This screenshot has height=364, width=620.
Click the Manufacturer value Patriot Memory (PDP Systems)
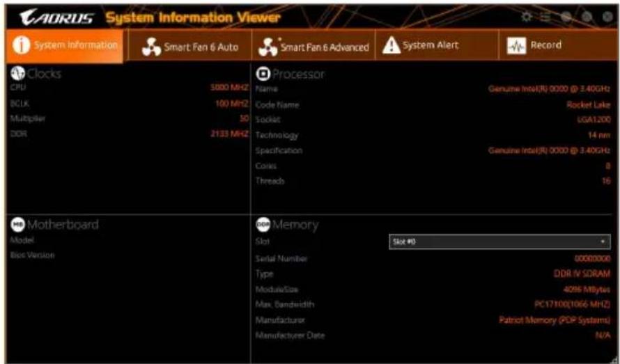pyautogui.click(x=555, y=319)
